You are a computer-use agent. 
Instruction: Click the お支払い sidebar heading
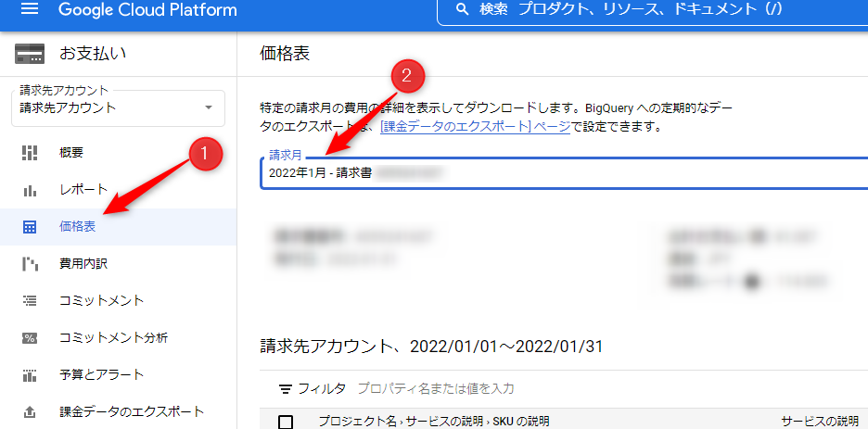point(93,54)
